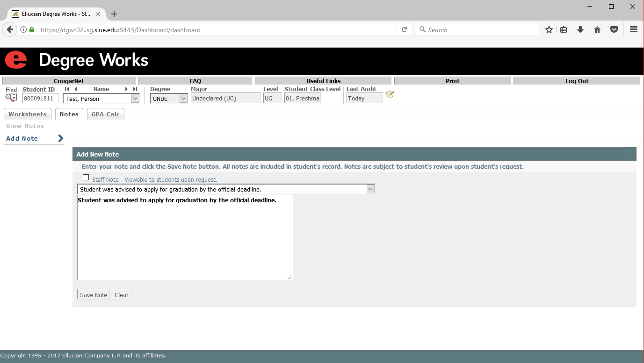Toggle the Staff Note checkbox

point(86,178)
